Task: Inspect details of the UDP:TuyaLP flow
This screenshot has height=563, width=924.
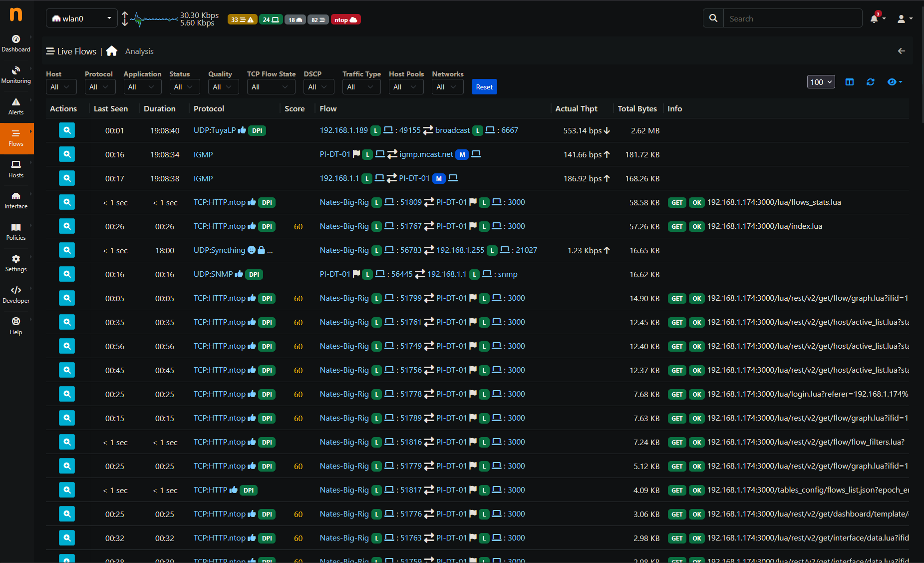Action: click(x=67, y=130)
